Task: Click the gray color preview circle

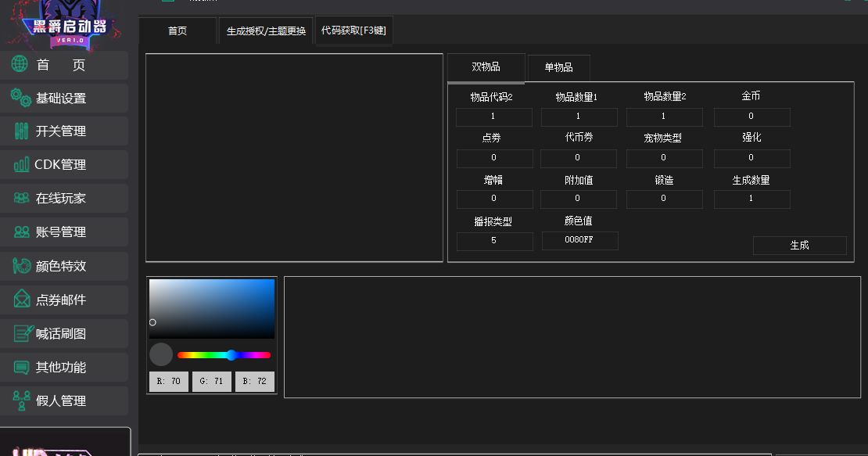Action: [161, 354]
